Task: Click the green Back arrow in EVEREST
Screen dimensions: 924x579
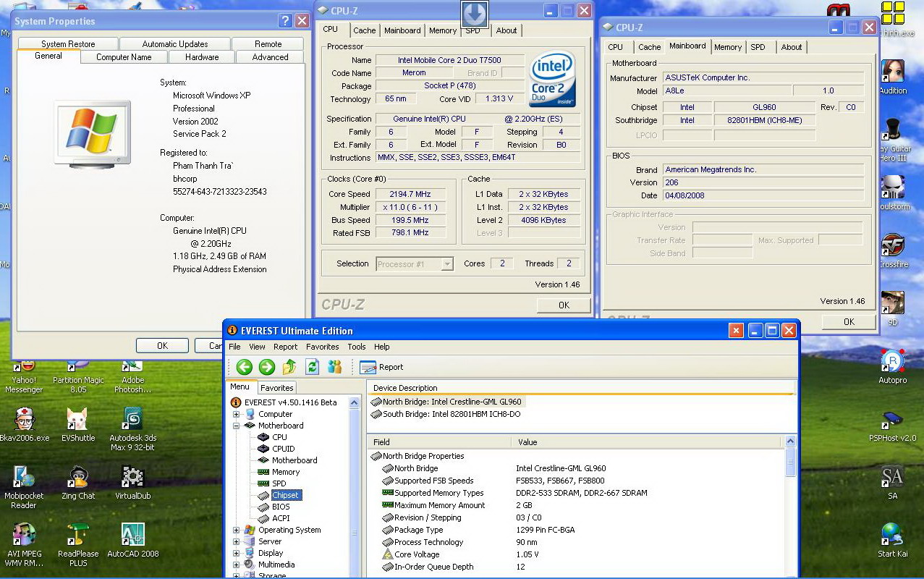Action: (245, 367)
